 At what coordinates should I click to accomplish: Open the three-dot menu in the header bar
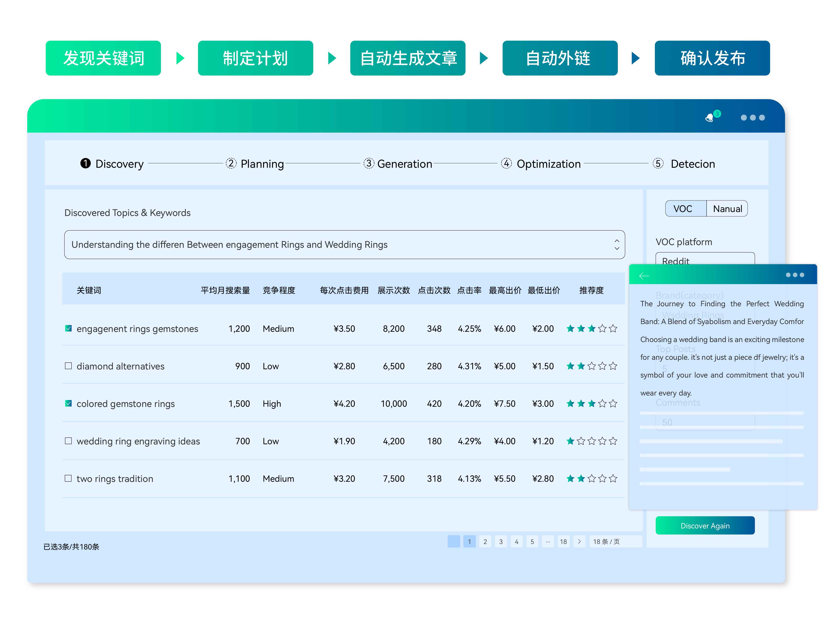(x=753, y=118)
